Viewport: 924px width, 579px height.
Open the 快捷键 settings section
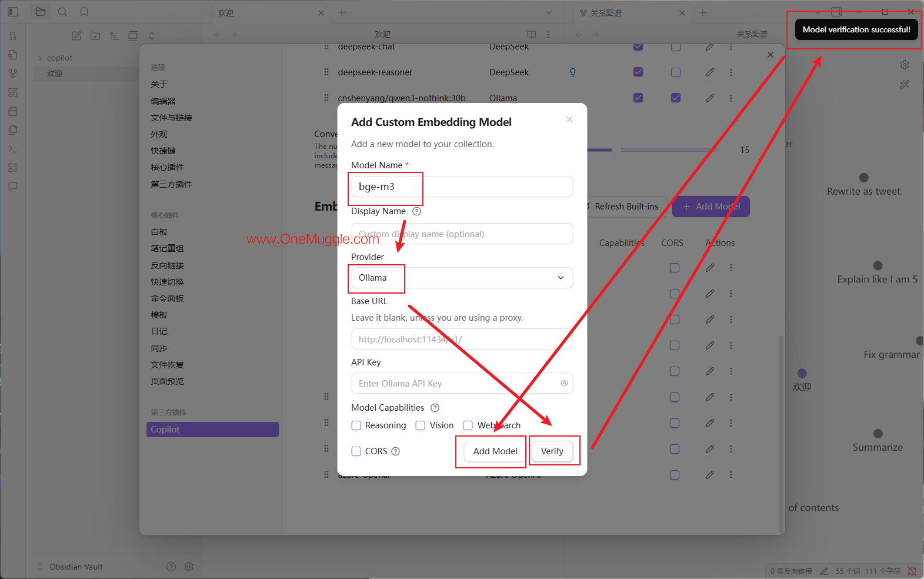(x=163, y=151)
